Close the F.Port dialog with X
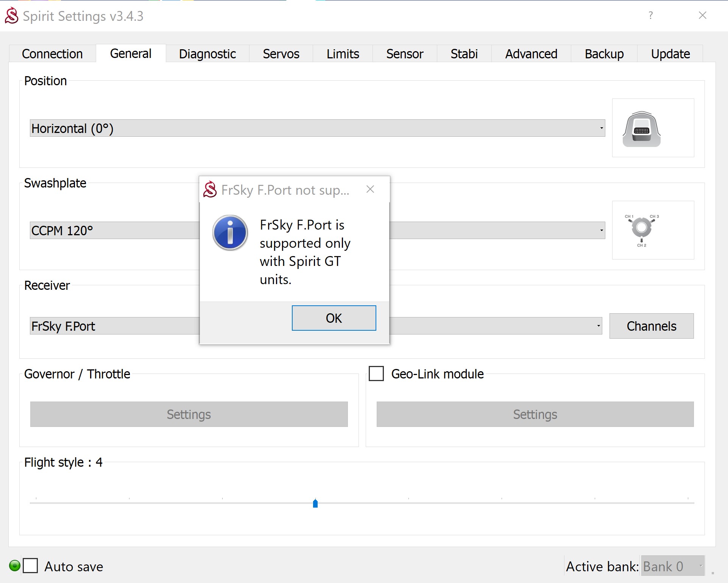 tap(370, 189)
